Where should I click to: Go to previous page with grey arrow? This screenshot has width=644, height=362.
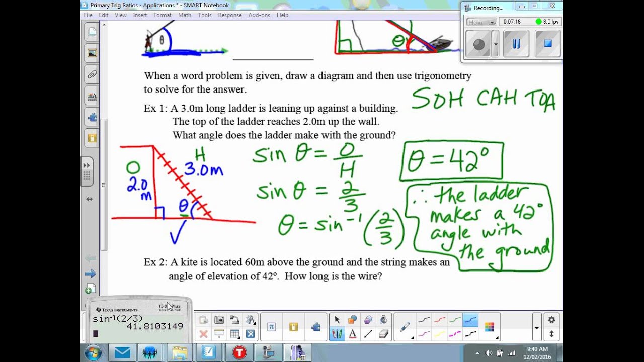point(91,258)
